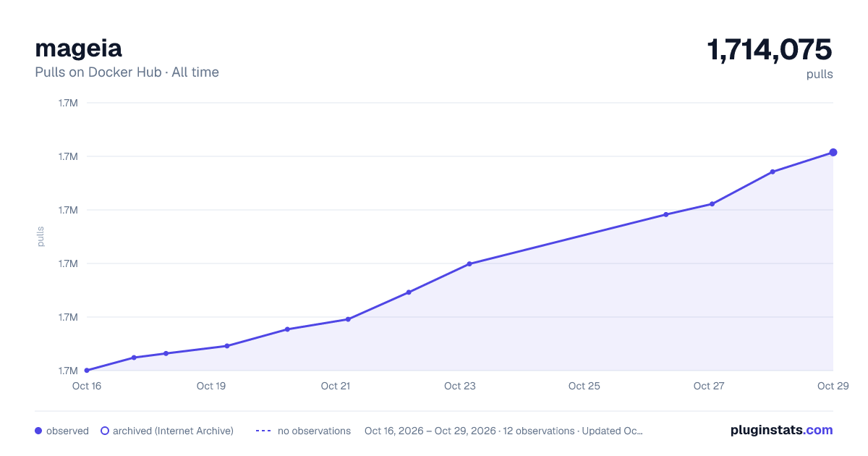This screenshot has width=868, height=456.
Task: Click the rotated "pulls" y-axis title
Action: pos(41,237)
